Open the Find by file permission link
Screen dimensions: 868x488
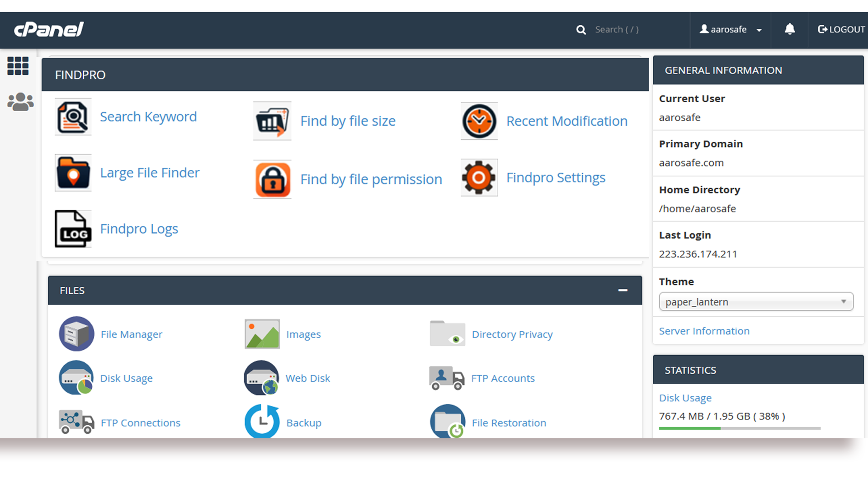point(371,179)
